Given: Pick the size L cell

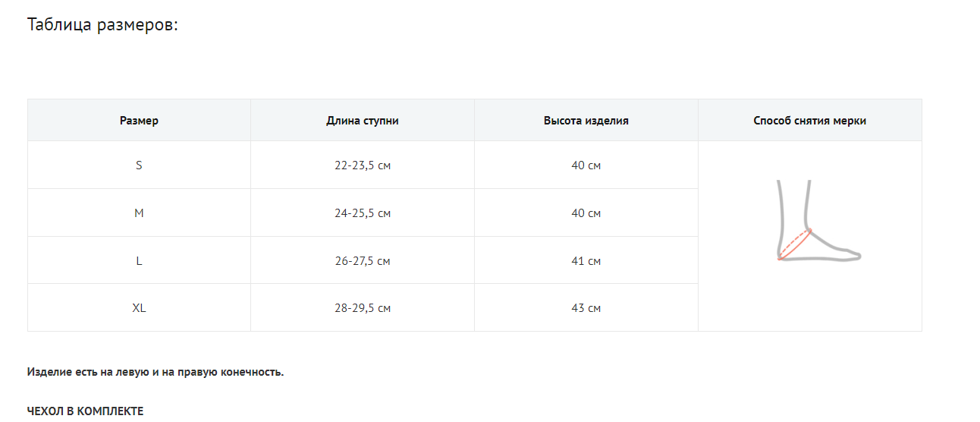Looking at the screenshot, I should [139, 261].
